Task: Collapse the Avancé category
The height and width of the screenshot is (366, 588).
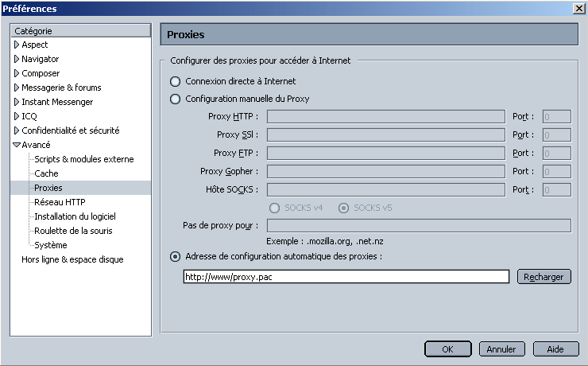Action: [17, 145]
